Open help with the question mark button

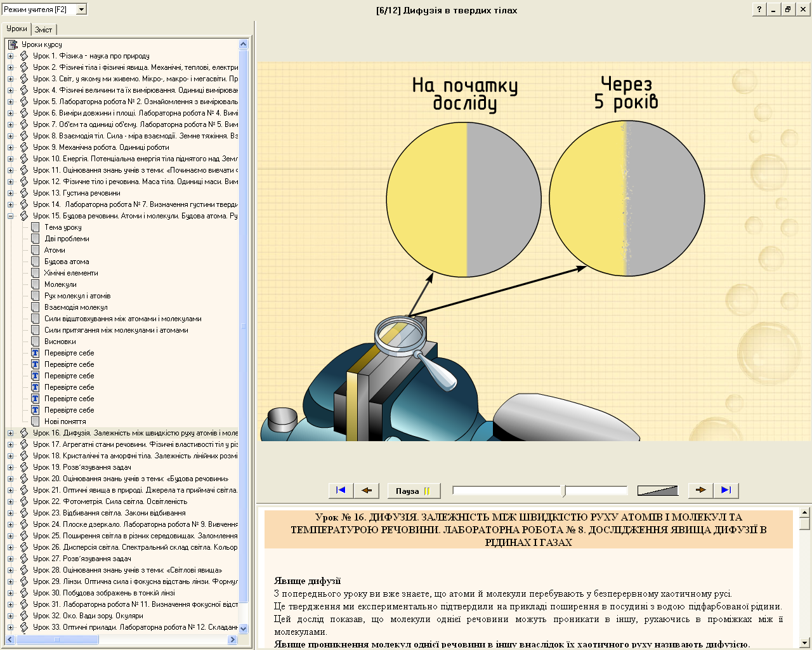coord(759,10)
